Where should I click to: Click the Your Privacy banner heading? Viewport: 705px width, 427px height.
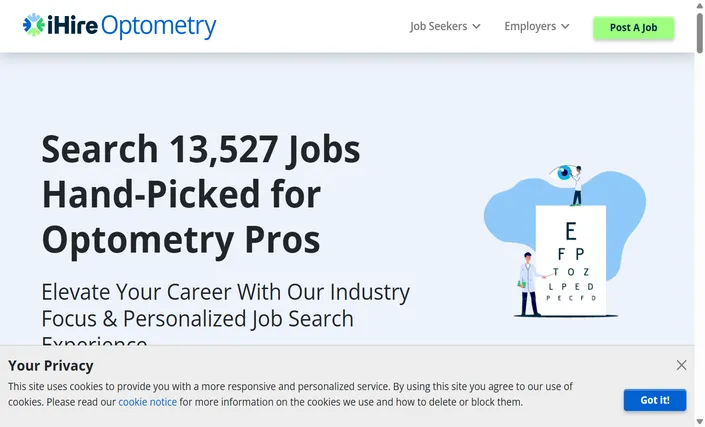point(51,366)
